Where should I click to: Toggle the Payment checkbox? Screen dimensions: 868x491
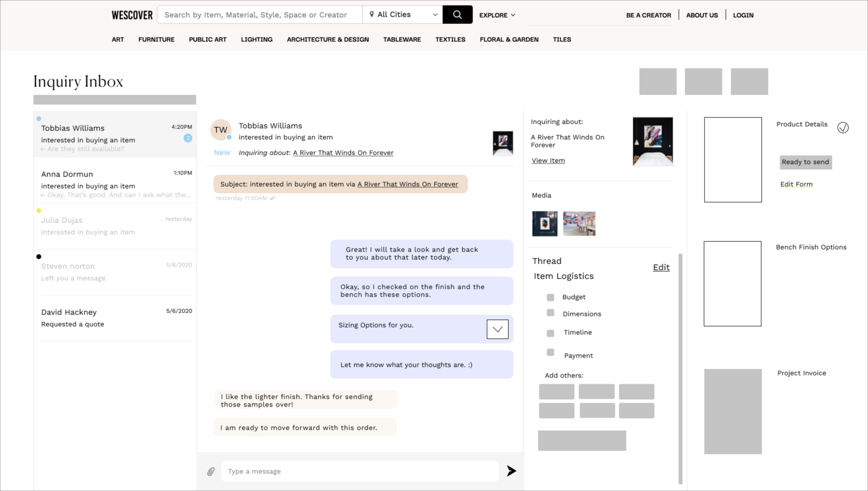(550, 352)
